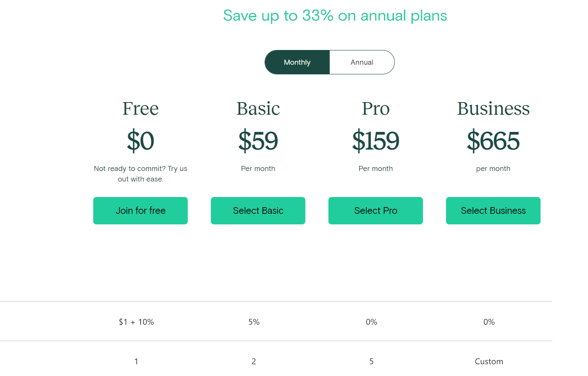Select the $1 + 10% fee cell
The image size is (588, 376).
[x=136, y=322]
